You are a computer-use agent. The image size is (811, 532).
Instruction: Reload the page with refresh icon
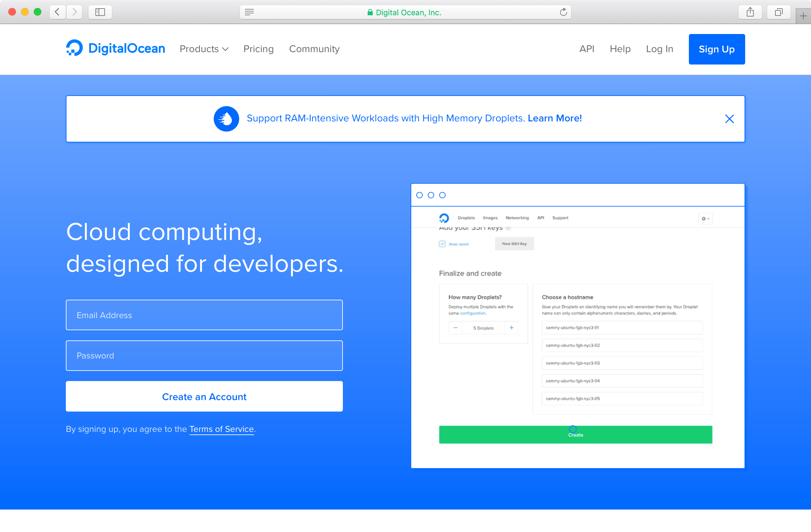[x=563, y=12]
